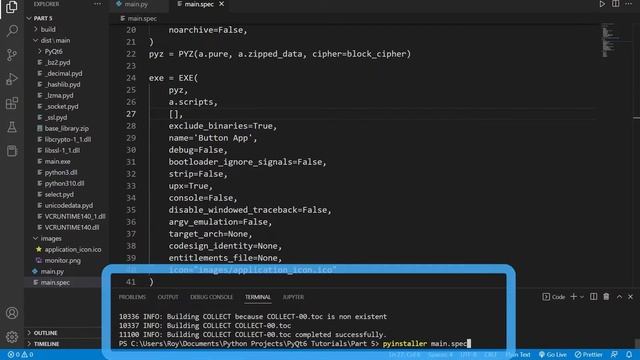The height and width of the screenshot is (360, 640).
Task: Open Source Control view
Action: [12, 55]
